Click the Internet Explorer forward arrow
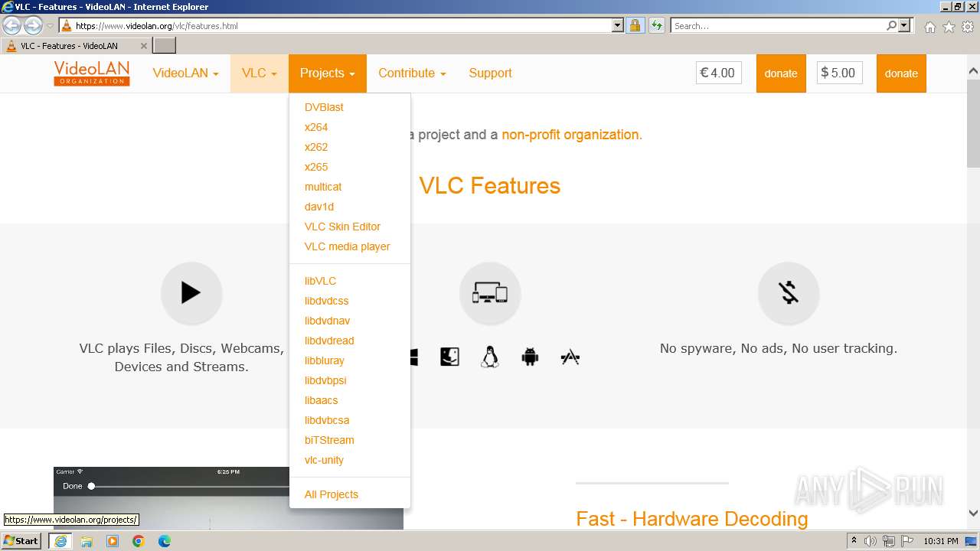Viewport: 980px width, 551px height. pos(33,25)
